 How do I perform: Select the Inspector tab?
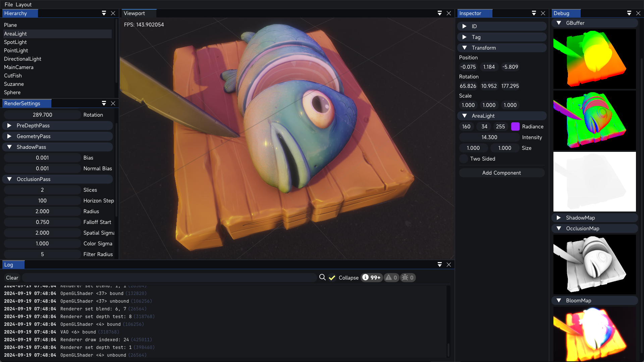pyautogui.click(x=475, y=13)
